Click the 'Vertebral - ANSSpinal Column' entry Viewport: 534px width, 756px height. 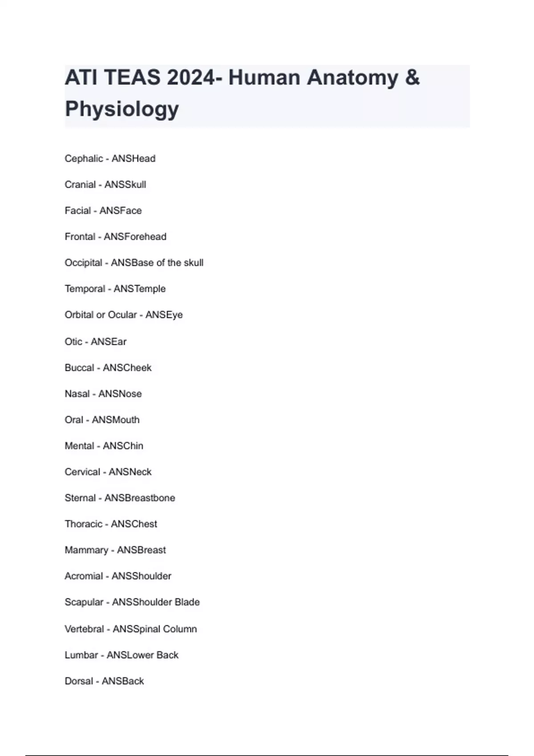tap(131, 629)
